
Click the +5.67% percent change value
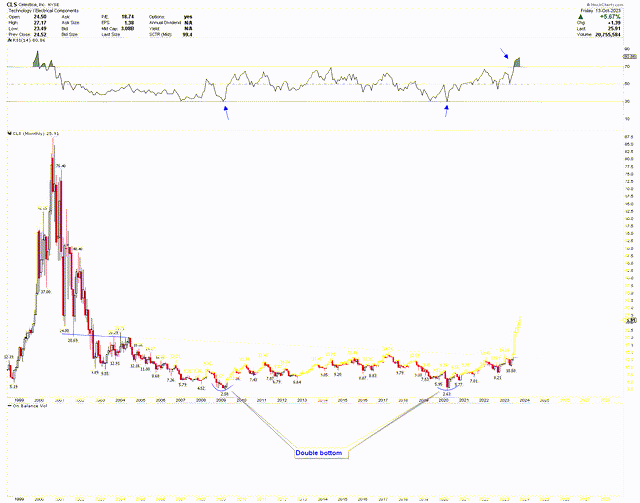[x=611, y=17]
